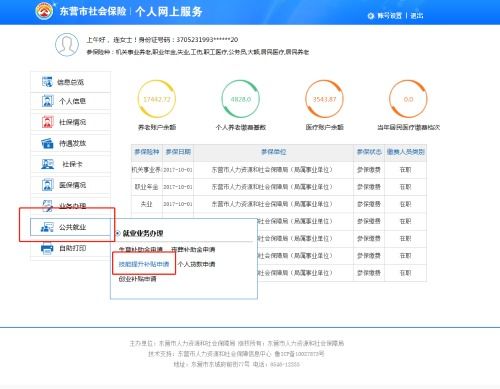The image size is (500, 389).
Task: Click 参保缴费 status in the 失业 row
Action: pyautogui.click(x=369, y=204)
